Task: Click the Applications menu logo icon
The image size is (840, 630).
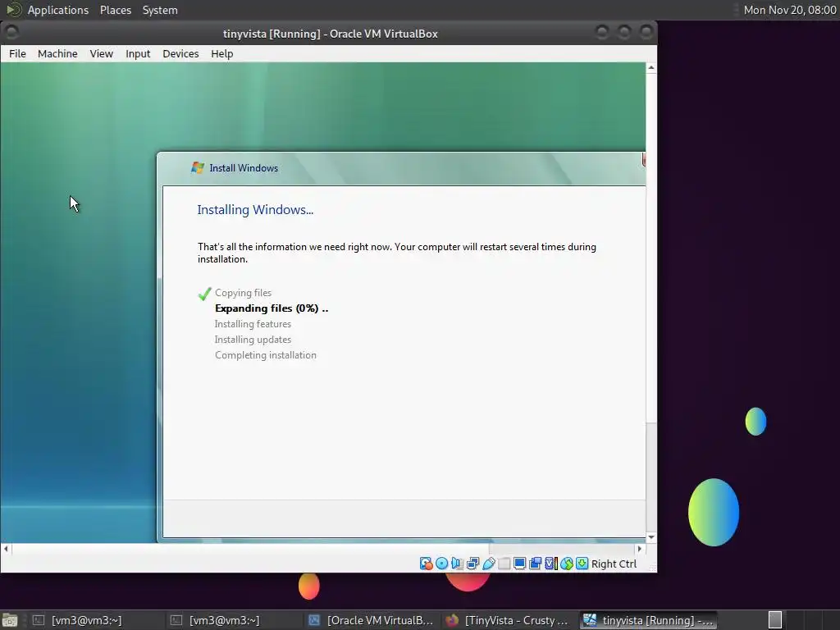Action: coord(13,10)
